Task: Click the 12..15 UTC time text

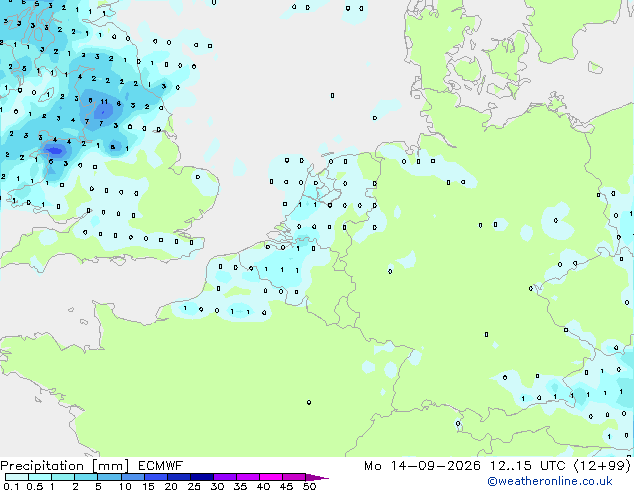Action: coord(527,466)
